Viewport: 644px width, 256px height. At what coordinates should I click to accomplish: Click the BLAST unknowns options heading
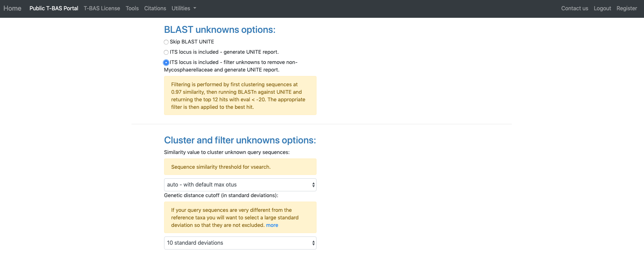pos(220,30)
